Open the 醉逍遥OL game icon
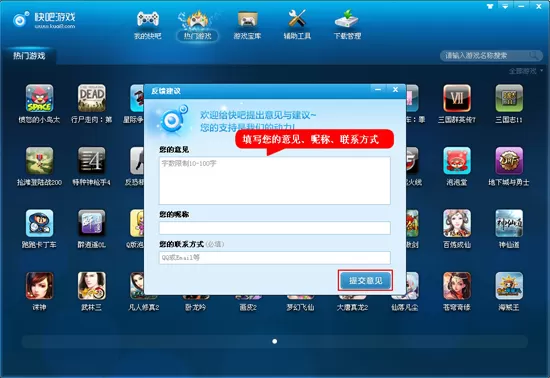This screenshot has width=550, height=378. click(92, 223)
